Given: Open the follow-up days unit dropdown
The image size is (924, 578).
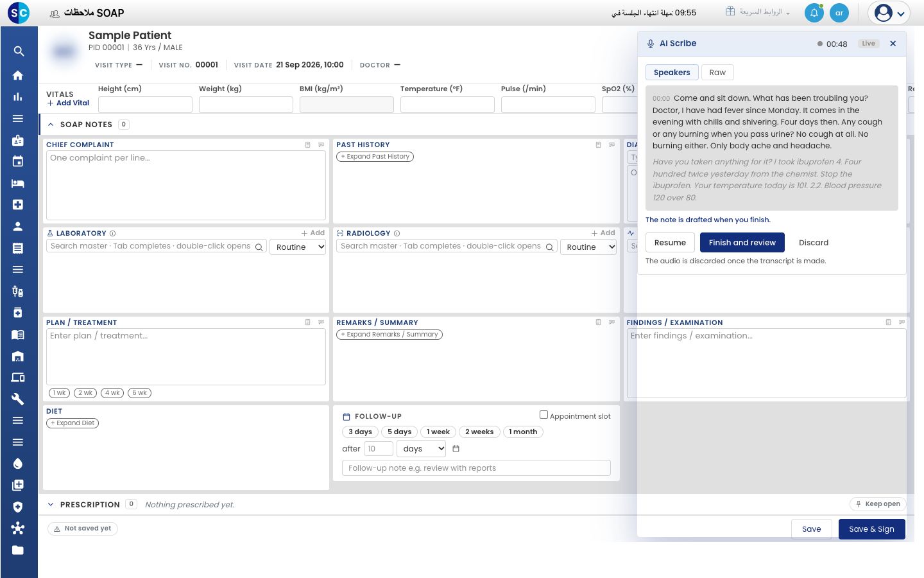Looking at the screenshot, I should tap(422, 449).
